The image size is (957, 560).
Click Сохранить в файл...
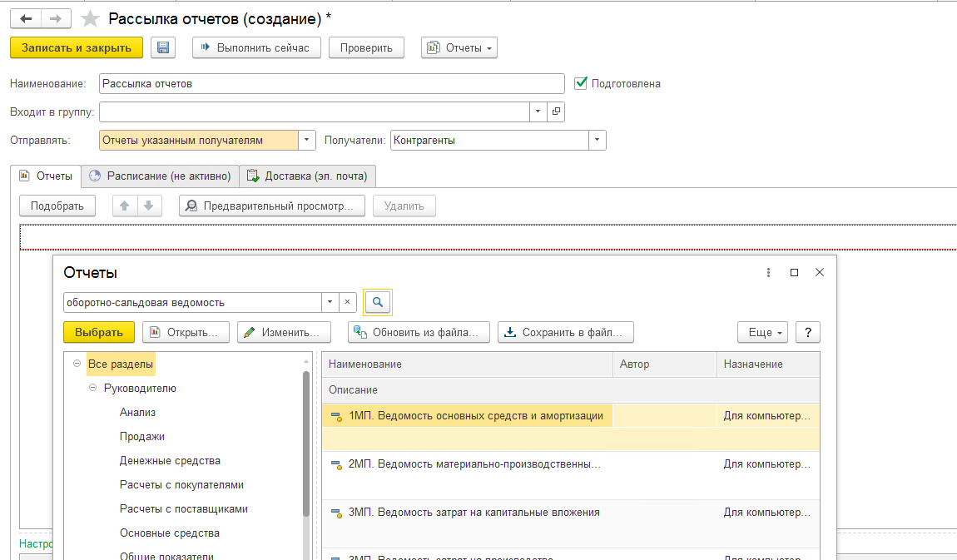566,333
